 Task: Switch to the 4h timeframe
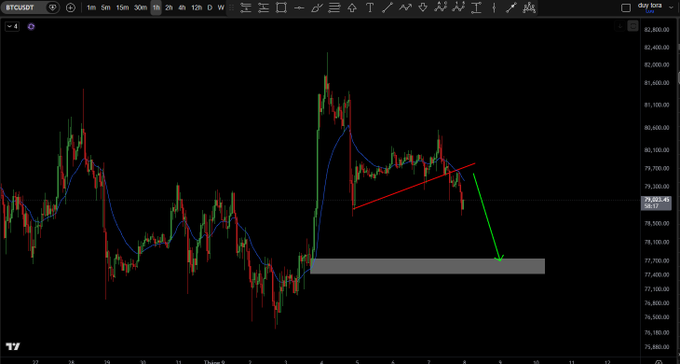pyautogui.click(x=182, y=7)
